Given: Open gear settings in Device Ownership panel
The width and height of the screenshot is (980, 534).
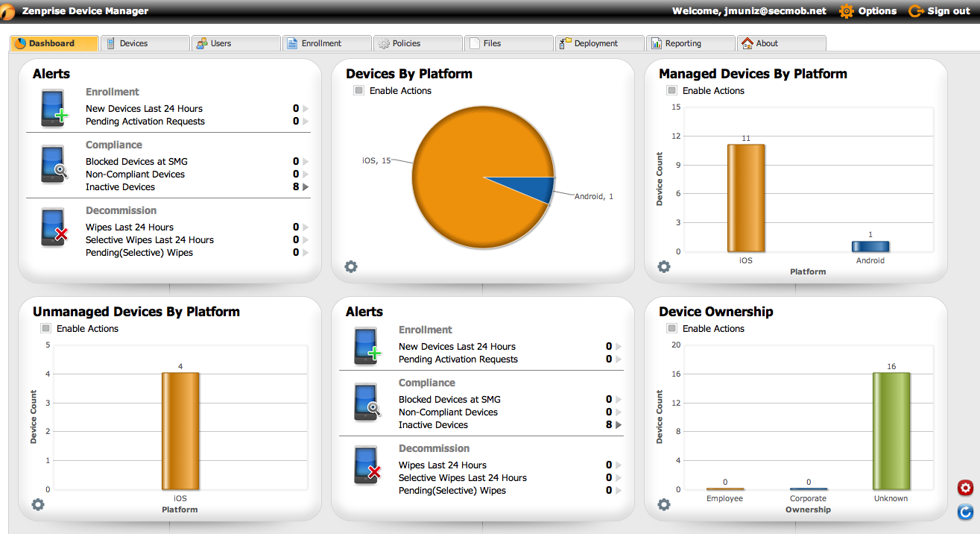Looking at the screenshot, I should (664, 505).
